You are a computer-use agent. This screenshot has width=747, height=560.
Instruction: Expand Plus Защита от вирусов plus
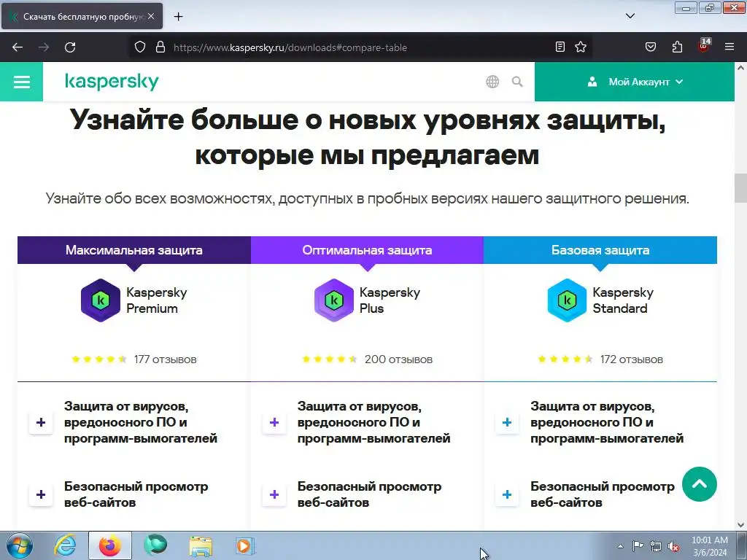click(x=274, y=422)
